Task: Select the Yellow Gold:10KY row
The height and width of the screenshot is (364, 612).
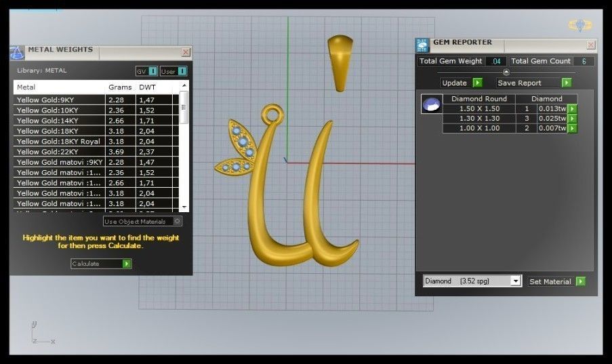Action: (x=96, y=110)
